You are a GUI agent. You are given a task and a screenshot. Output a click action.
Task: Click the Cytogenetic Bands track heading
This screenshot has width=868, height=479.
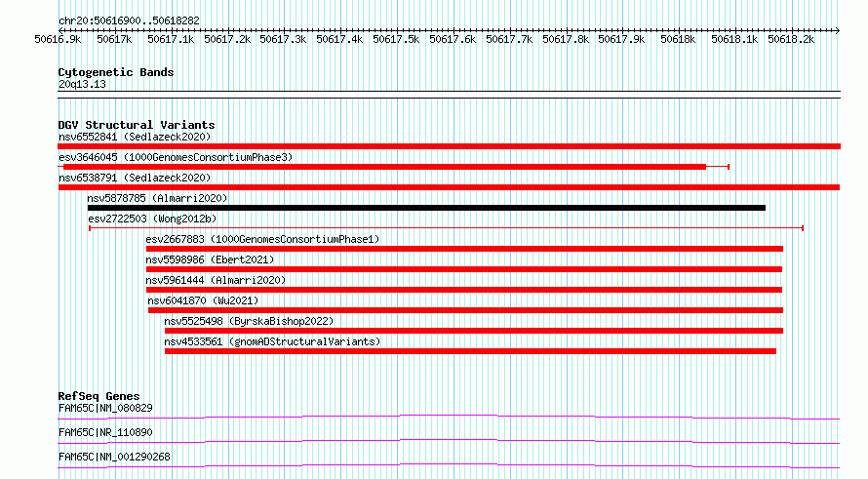pos(116,72)
